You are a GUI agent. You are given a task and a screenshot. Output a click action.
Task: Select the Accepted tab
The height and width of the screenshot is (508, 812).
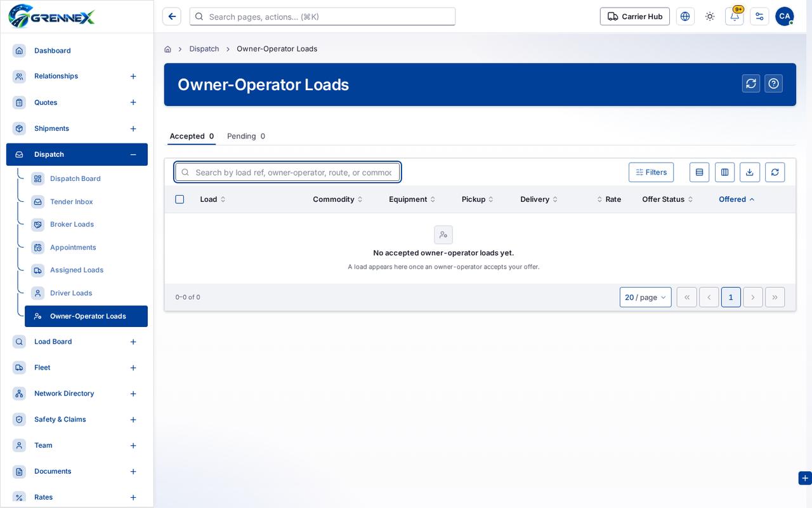pos(192,136)
